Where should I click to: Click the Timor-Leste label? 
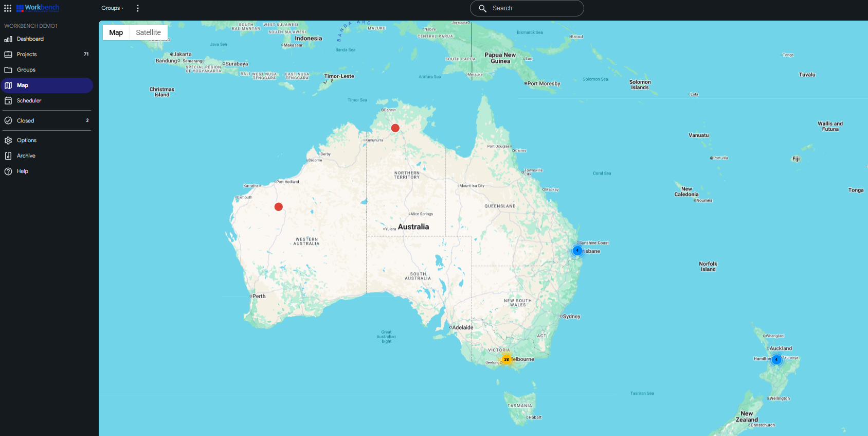point(339,76)
